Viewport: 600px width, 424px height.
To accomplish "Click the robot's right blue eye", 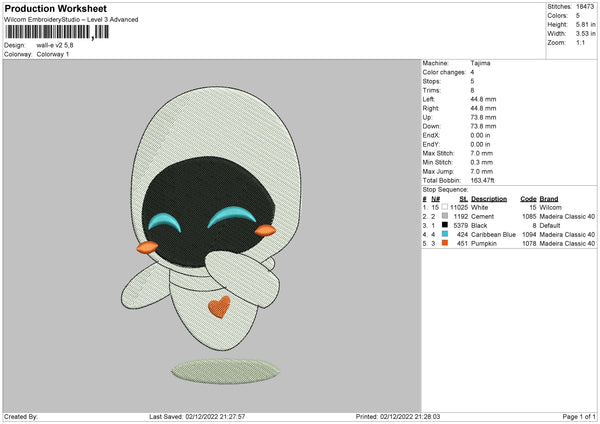I will (x=238, y=214).
